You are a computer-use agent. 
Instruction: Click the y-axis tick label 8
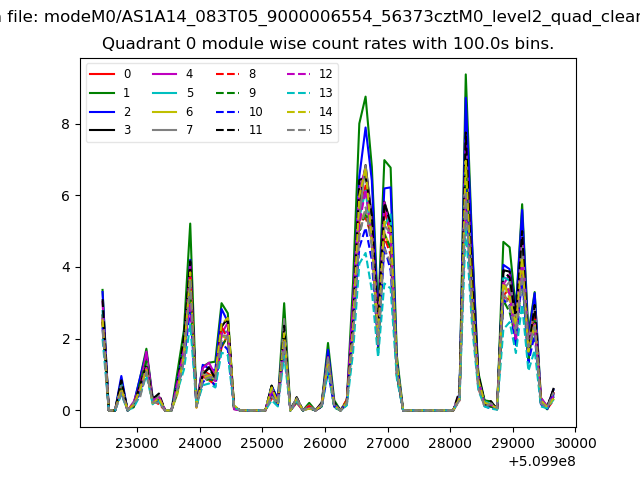click(x=68, y=124)
